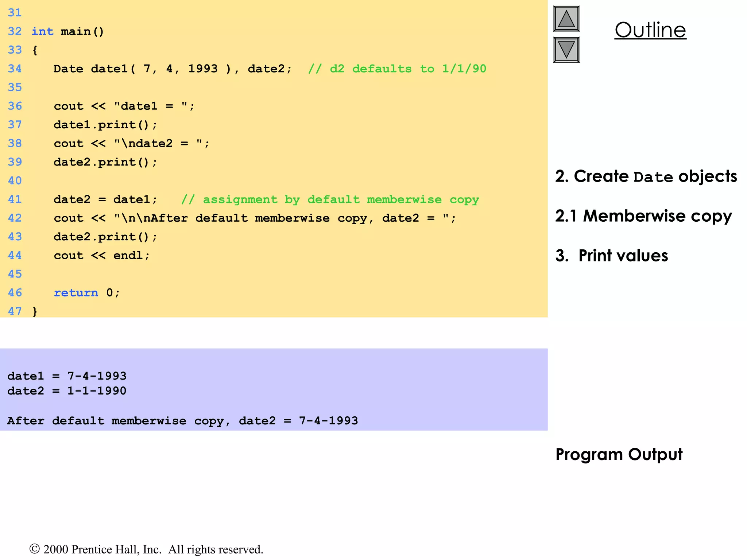Screen dimensions: 747x560
Task: Click 'date2.print();' on line 43
Action: (x=105, y=237)
